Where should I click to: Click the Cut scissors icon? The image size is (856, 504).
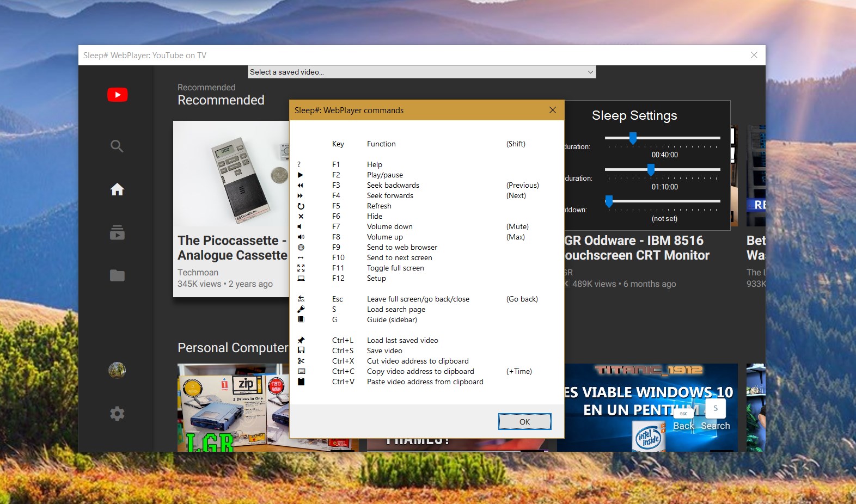click(301, 361)
